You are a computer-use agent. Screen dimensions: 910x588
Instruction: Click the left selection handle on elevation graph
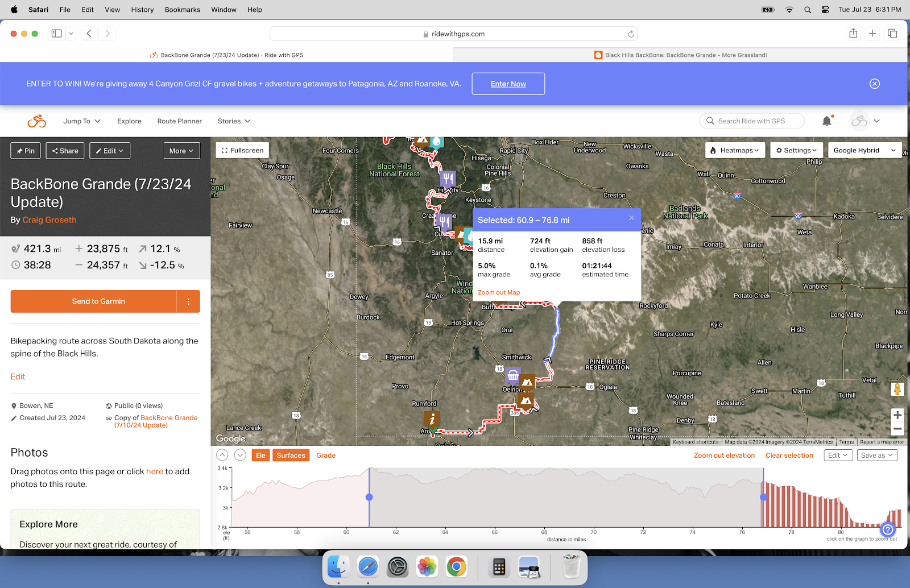click(x=369, y=497)
